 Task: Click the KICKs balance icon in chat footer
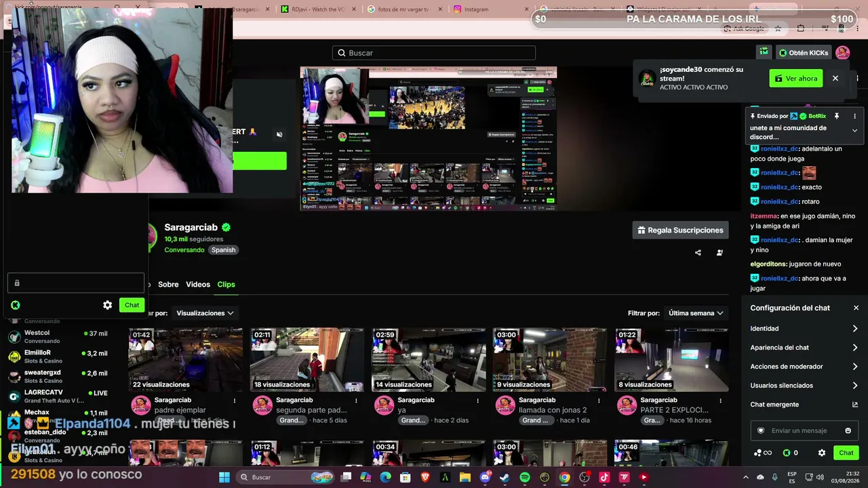tap(787, 453)
